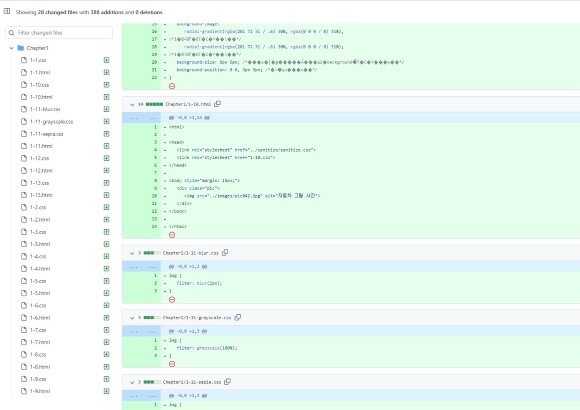Screen dimensions: 580x410
Task: Open 1-9.css in the file tree
Action: pos(38,379)
